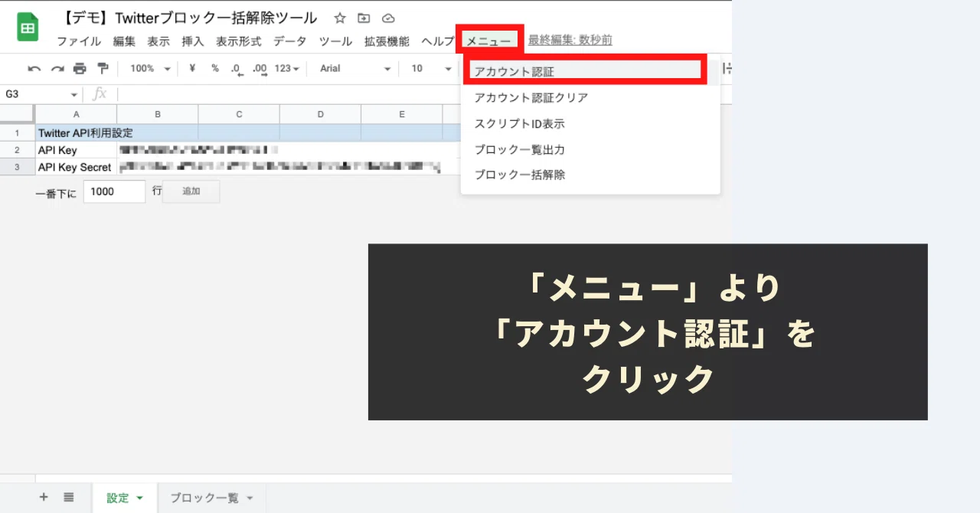Click the 'API Key' cell
980x513 pixels.
pyautogui.click(x=77, y=150)
